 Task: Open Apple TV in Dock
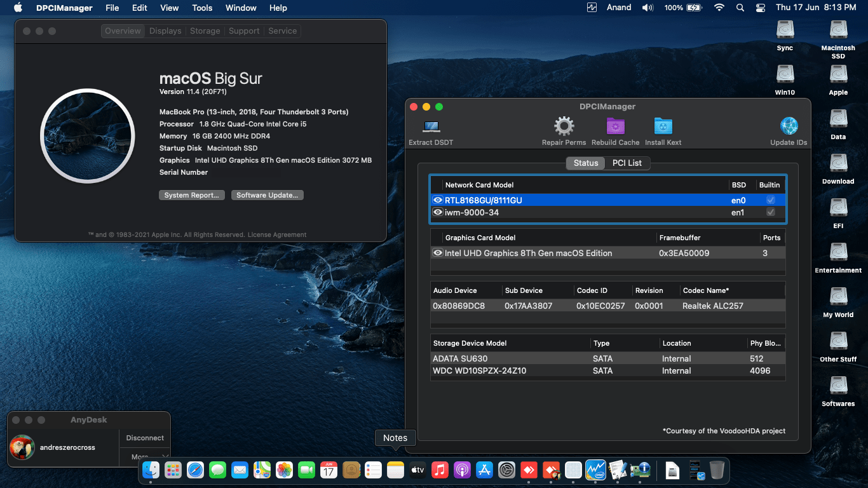417,470
